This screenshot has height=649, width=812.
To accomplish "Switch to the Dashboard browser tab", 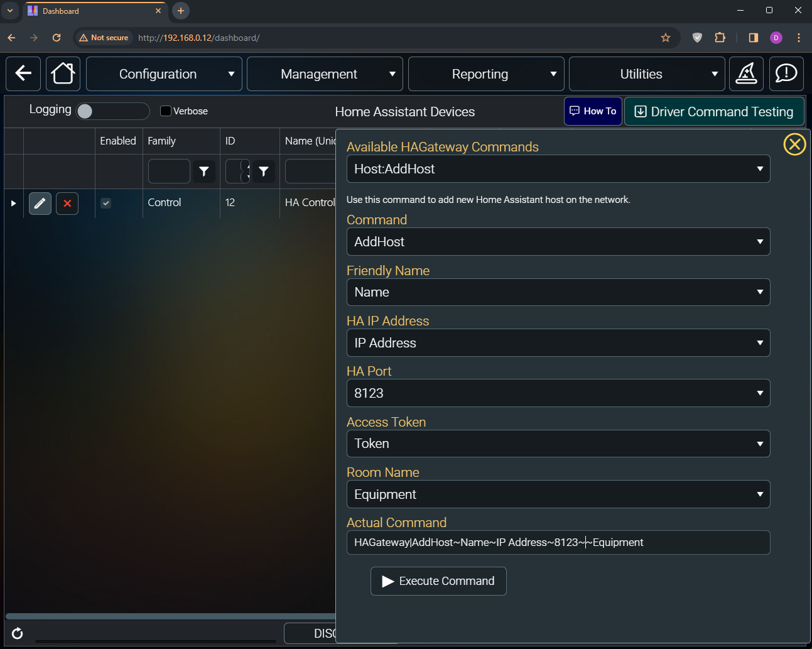I will pos(94,11).
